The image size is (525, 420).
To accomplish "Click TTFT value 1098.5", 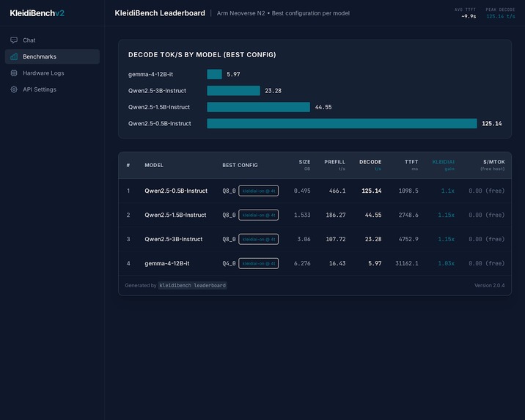I will [x=408, y=191].
